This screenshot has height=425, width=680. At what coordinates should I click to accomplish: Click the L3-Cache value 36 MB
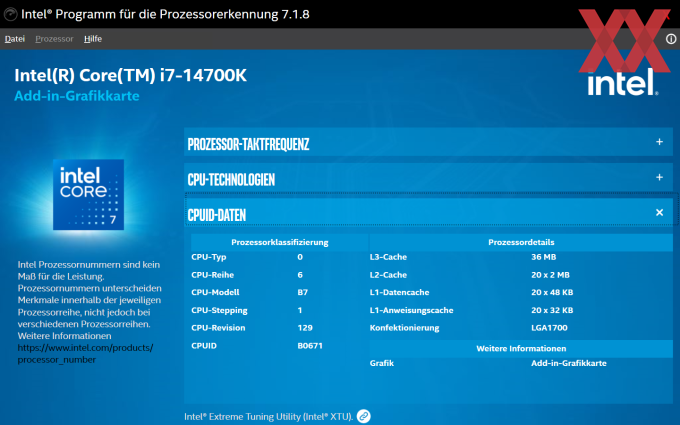click(544, 257)
